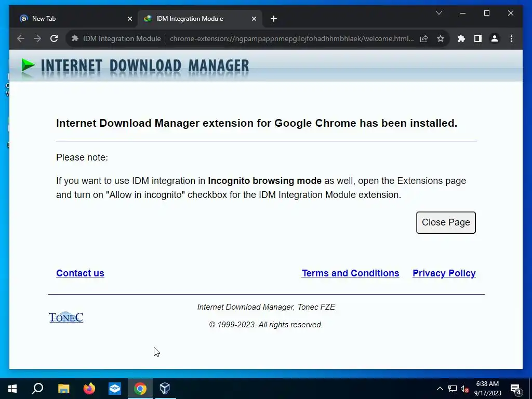Viewport: 532px width, 399px height.
Task: Click the Tonec logo
Action: coord(66,317)
